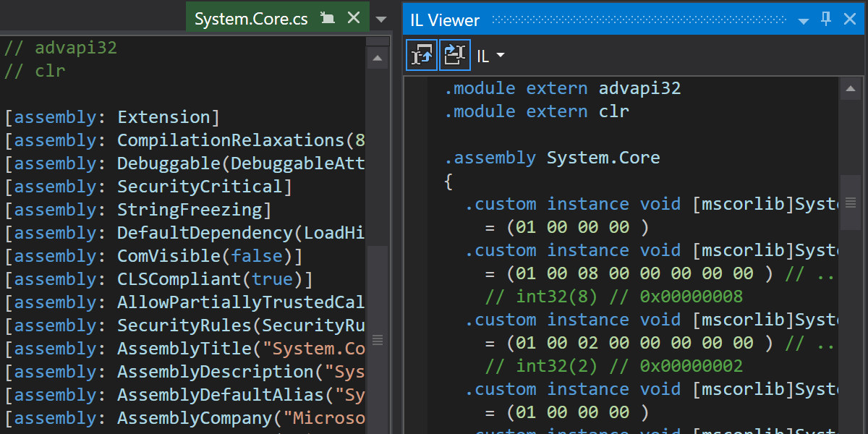Pin the System.Core.cs tab

(328, 18)
